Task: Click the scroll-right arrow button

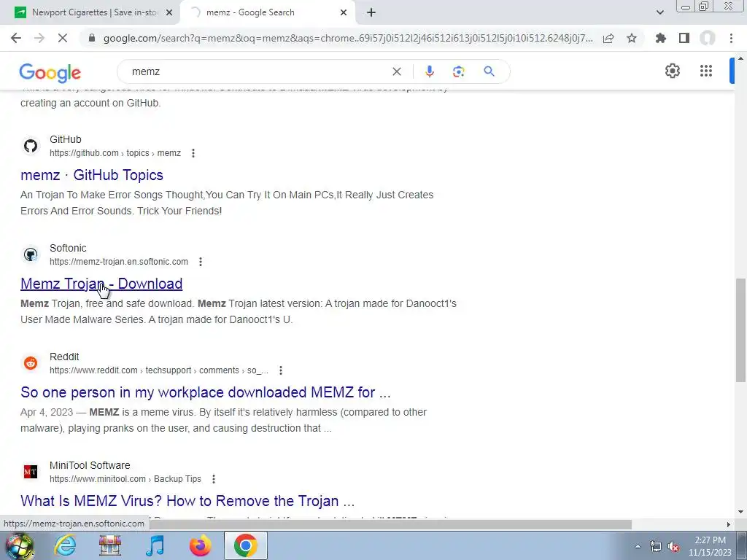Action: pyautogui.click(x=729, y=524)
